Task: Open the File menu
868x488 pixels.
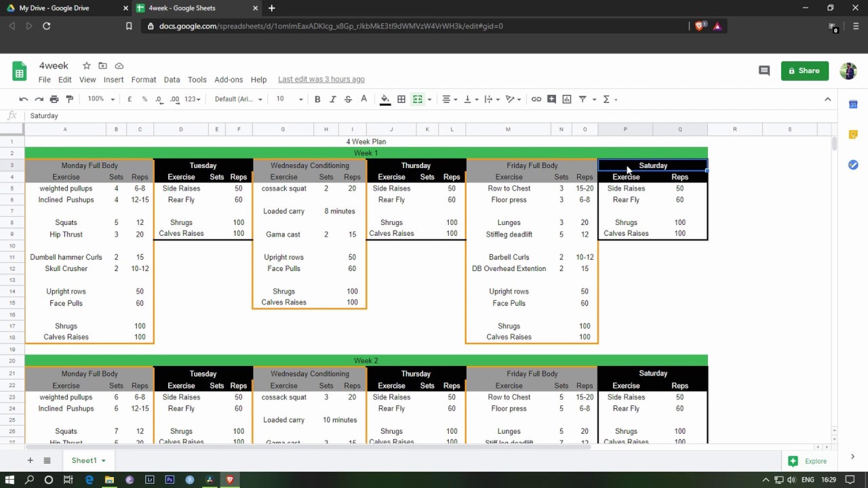Action: [x=45, y=79]
